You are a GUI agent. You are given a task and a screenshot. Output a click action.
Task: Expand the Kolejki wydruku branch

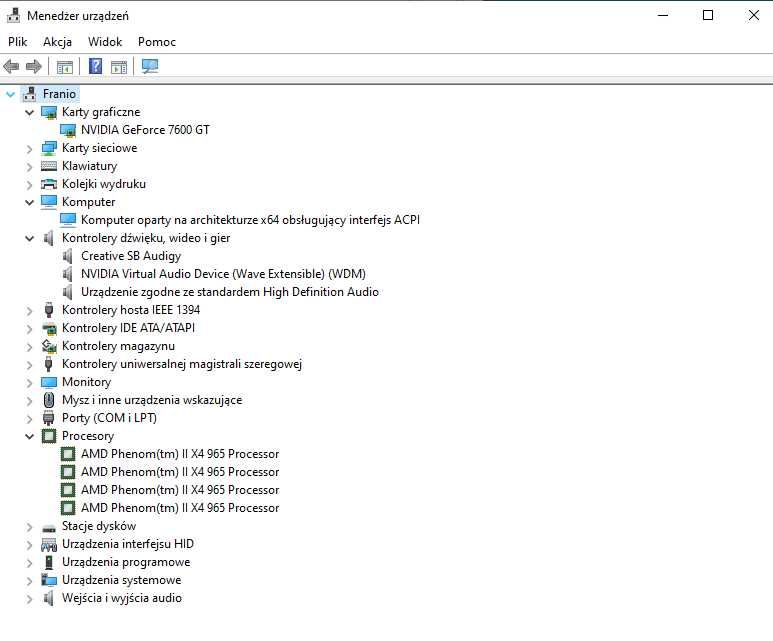[30, 185]
